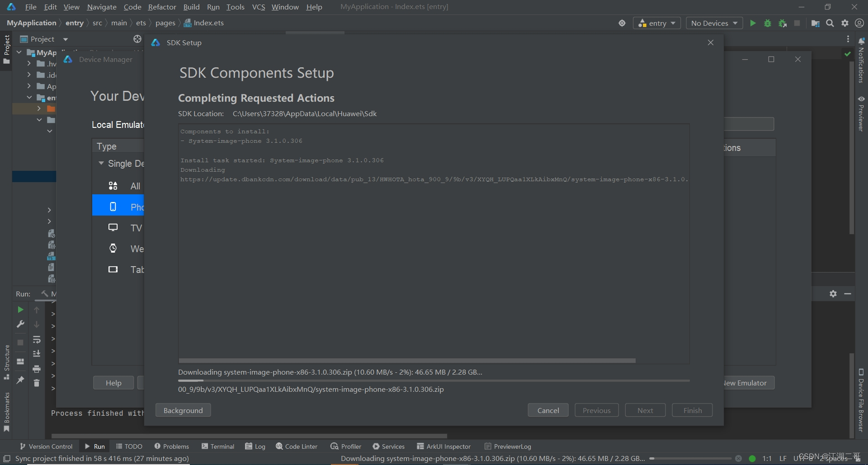Open the Code Linter tab

coord(297,446)
